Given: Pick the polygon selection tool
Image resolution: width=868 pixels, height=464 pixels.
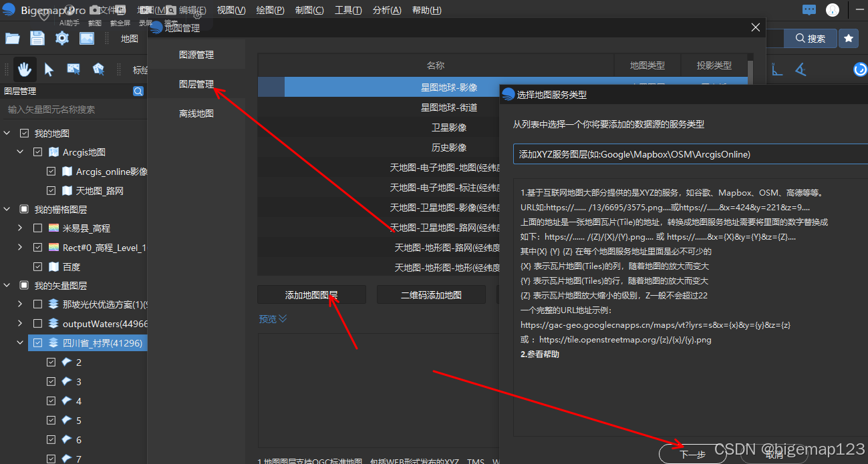Looking at the screenshot, I should [98, 69].
